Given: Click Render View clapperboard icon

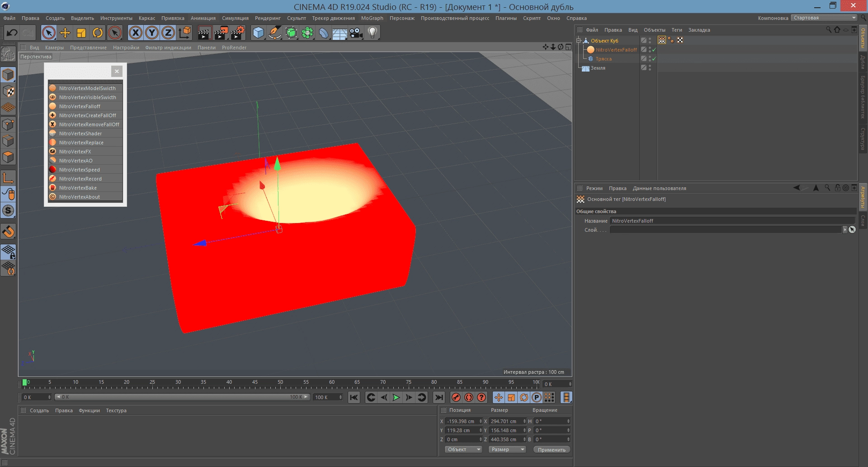Looking at the screenshot, I should (204, 33).
